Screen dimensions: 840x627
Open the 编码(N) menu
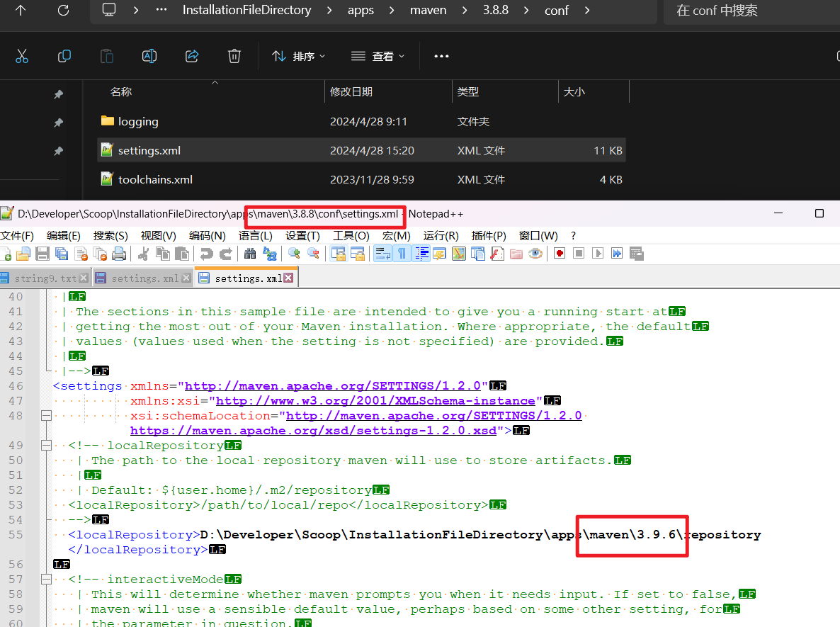point(208,236)
